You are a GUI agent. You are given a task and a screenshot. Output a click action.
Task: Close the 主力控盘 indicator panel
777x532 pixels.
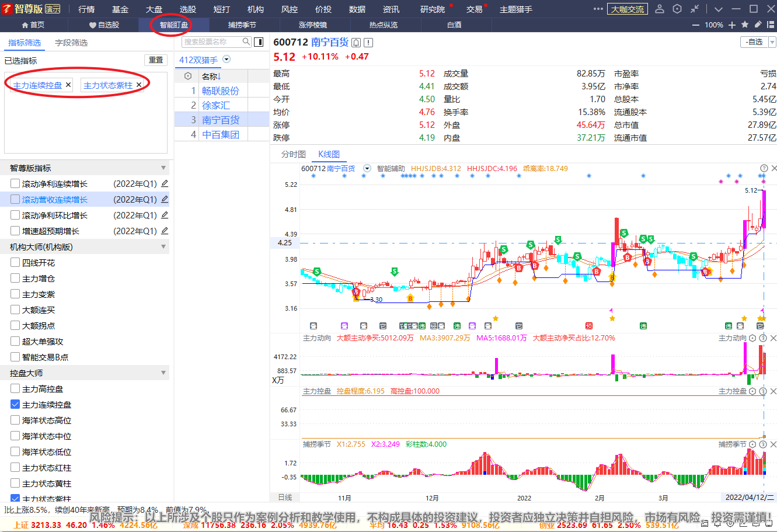[x=773, y=391]
